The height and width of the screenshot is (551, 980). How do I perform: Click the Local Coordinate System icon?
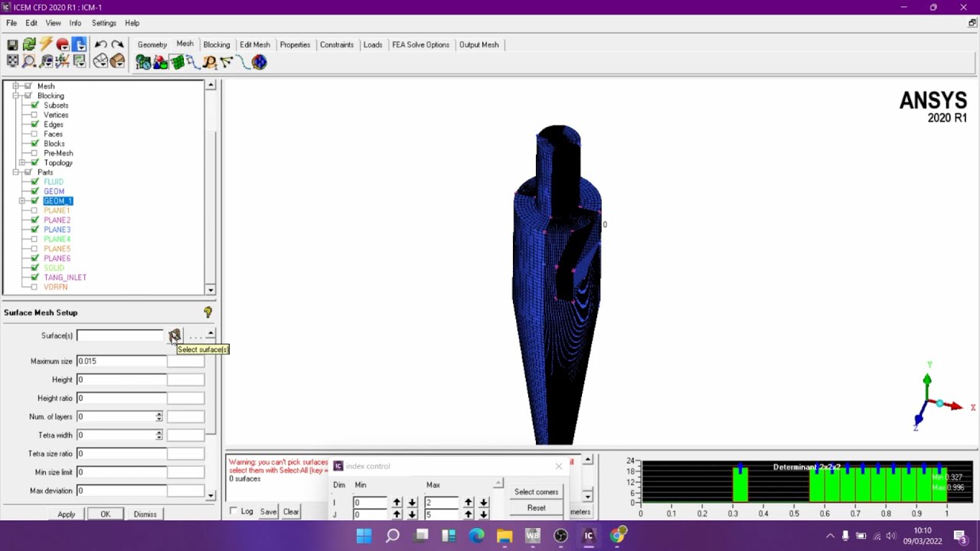click(63, 62)
